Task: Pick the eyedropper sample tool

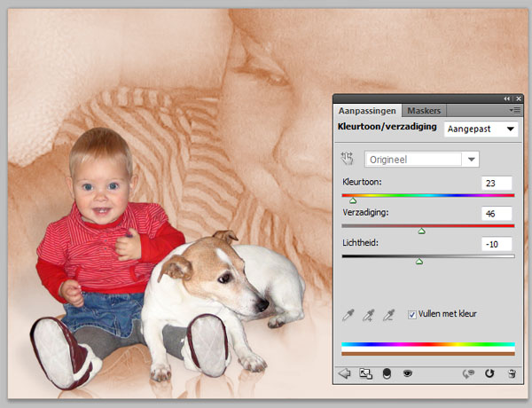Action: [x=348, y=315]
